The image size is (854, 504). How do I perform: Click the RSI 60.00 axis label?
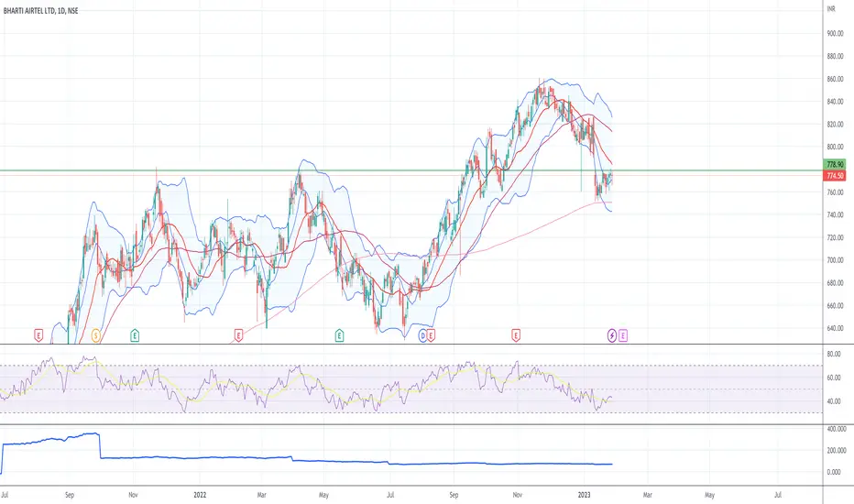(x=833, y=378)
